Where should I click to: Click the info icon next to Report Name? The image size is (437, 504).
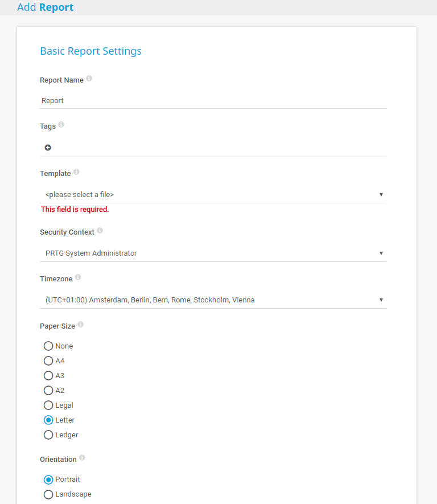pos(89,79)
